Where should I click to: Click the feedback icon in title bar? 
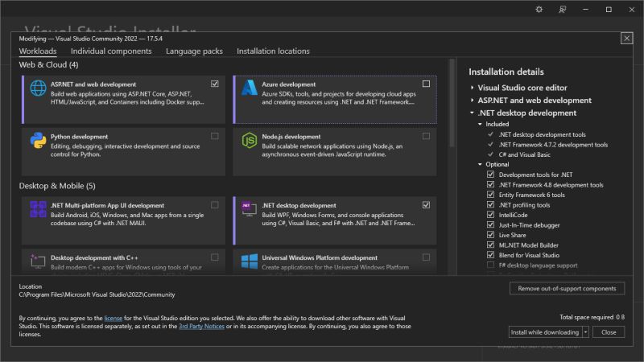pyautogui.click(x=562, y=9)
